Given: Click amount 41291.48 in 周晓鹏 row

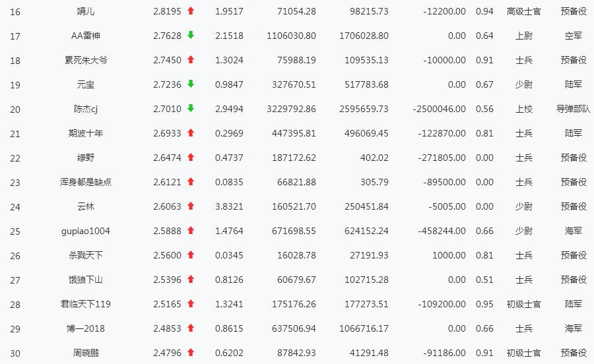Looking at the screenshot, I should pos(369,353).
